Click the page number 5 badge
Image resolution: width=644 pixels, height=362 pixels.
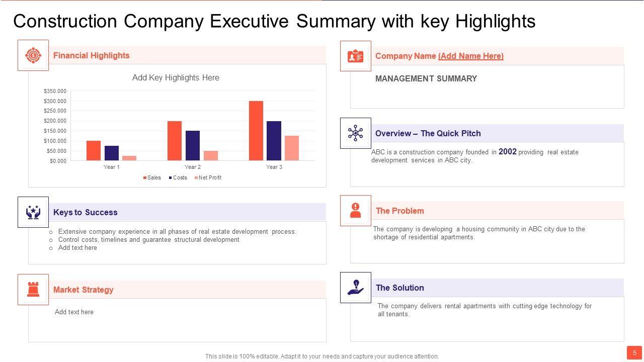(634, 353)
